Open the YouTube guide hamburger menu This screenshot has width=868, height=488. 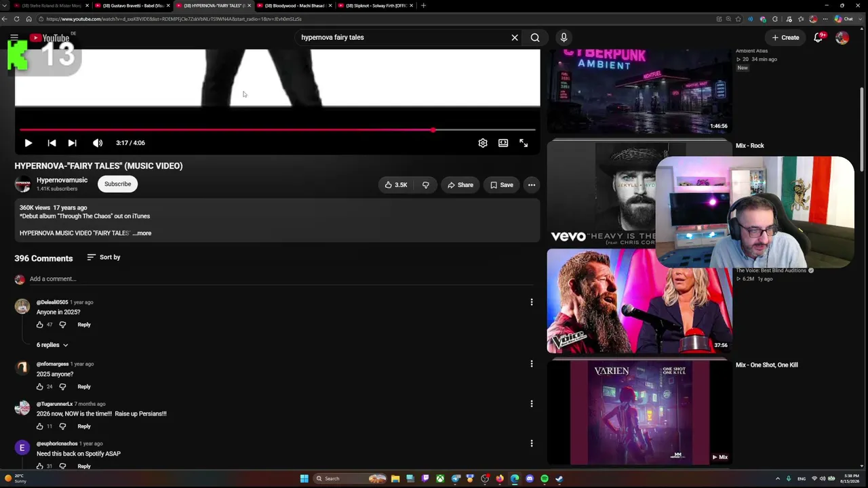(14, 37)
